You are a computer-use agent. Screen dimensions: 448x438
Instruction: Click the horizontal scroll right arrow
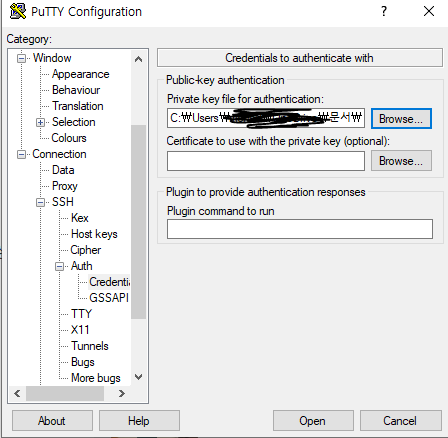[122, 394]
